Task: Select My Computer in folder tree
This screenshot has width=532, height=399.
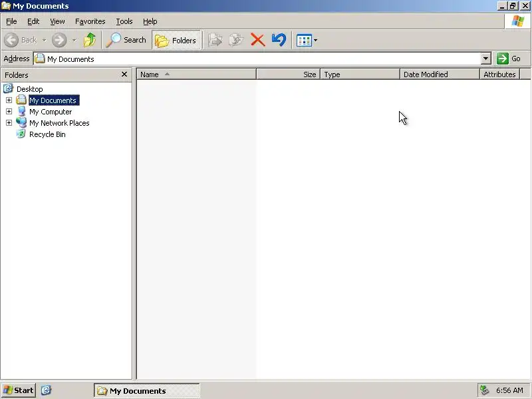Action: (x=51, y=112)
